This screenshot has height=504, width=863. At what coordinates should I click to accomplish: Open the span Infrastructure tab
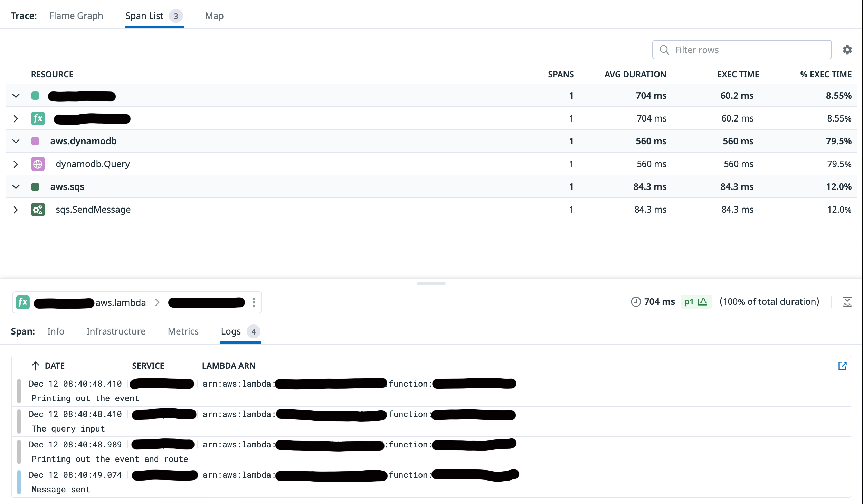(116, 331)
